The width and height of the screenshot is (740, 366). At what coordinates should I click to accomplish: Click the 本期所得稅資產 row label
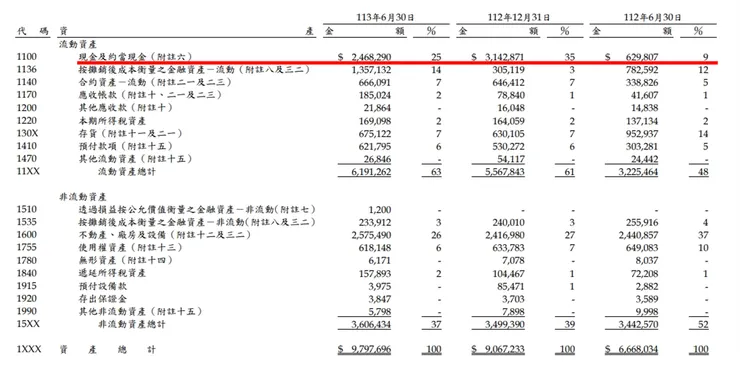(x=112, y=121)
